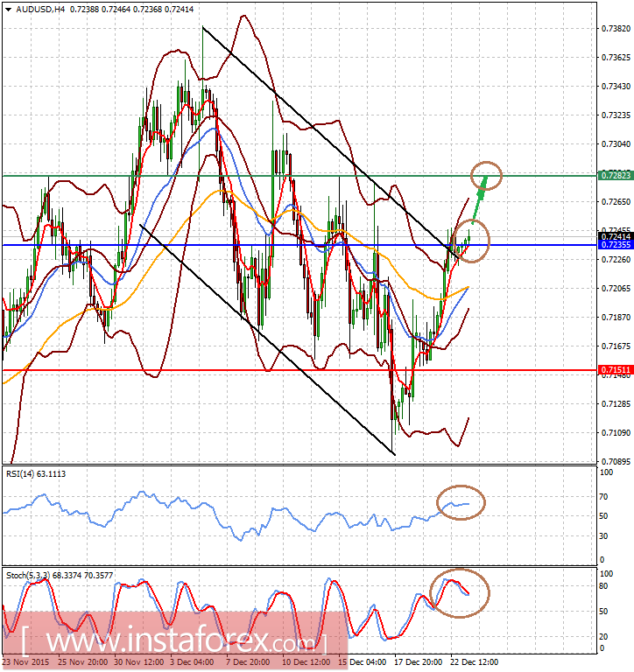Click the 10 Dec 12:00 time label
634x672 pixels.
coord(306,662)
